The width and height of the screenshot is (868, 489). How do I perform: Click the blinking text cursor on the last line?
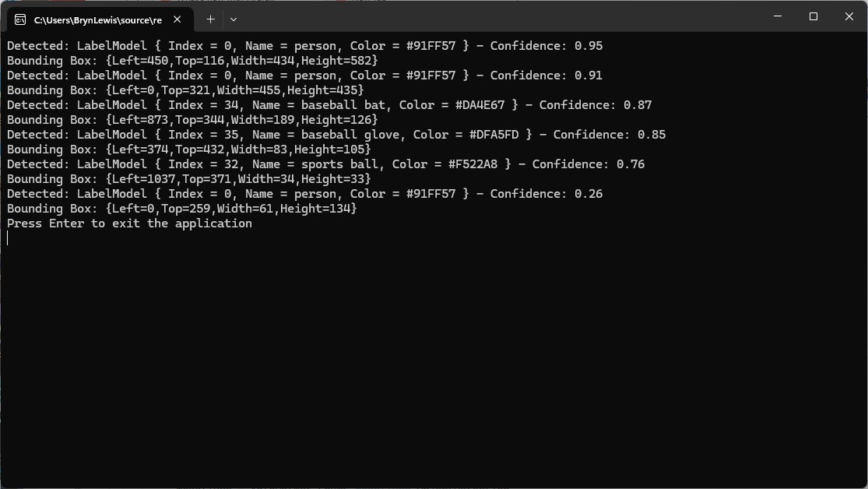[8, 238]
